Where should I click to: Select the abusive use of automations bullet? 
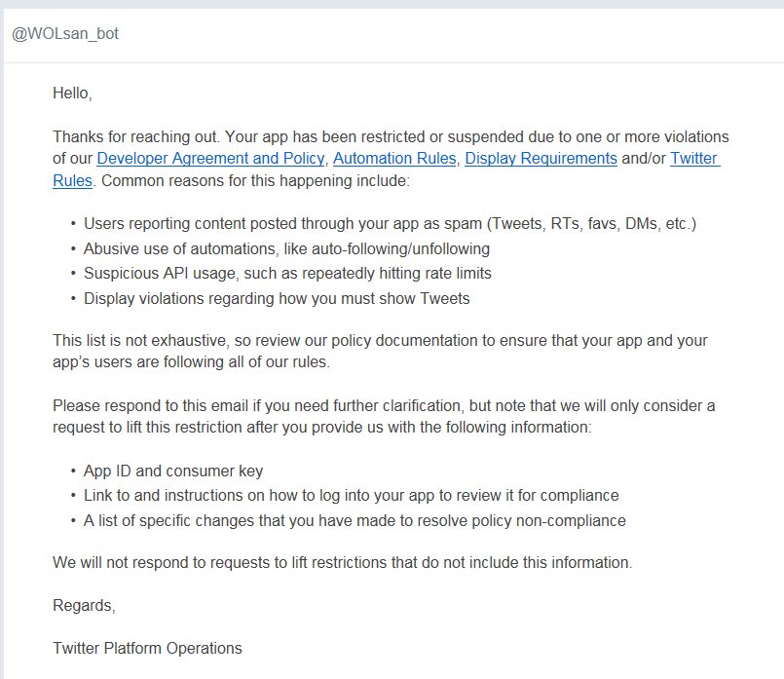[286, 248]
